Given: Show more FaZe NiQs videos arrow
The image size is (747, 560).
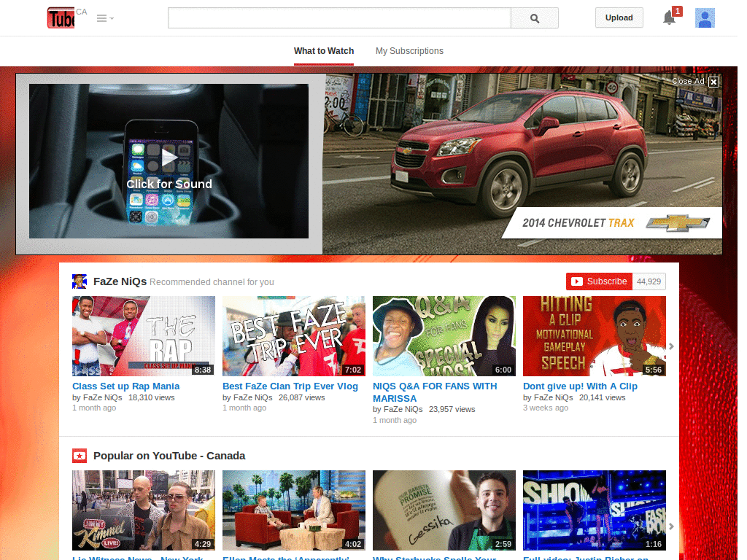Looking at the screenshot, I should tap(671, 346).
